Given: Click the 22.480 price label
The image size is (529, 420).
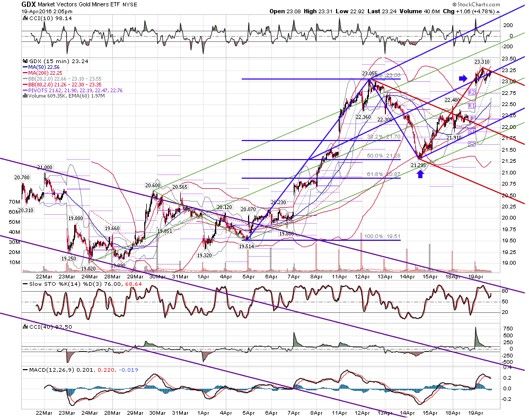Looking at the screenshot, I should coord(452,100).
